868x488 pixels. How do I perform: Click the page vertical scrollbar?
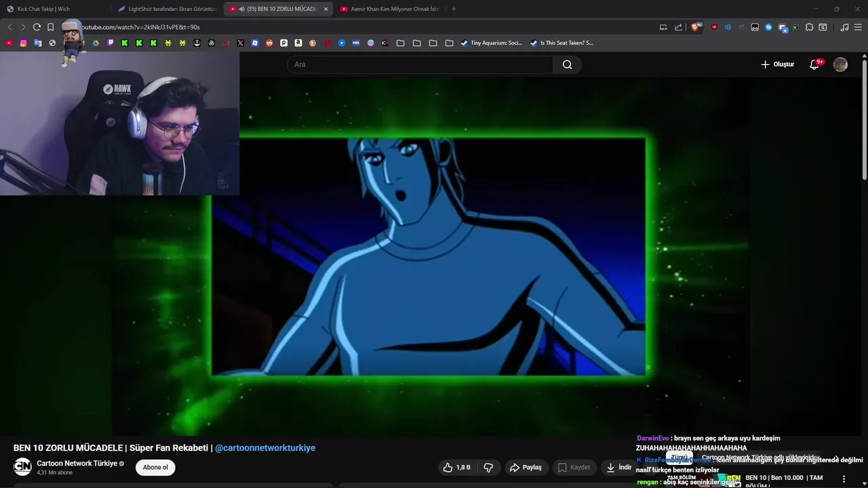(864, 119)
